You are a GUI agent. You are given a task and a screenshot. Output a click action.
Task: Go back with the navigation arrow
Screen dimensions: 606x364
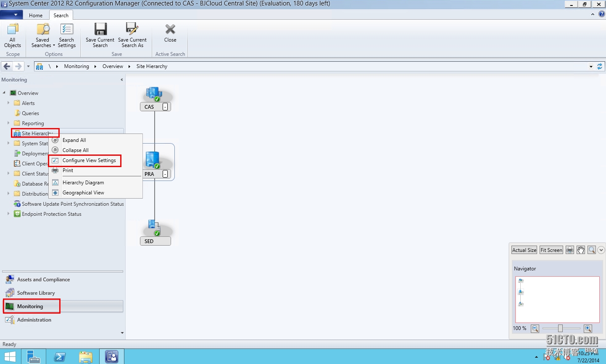pos(7,66)
